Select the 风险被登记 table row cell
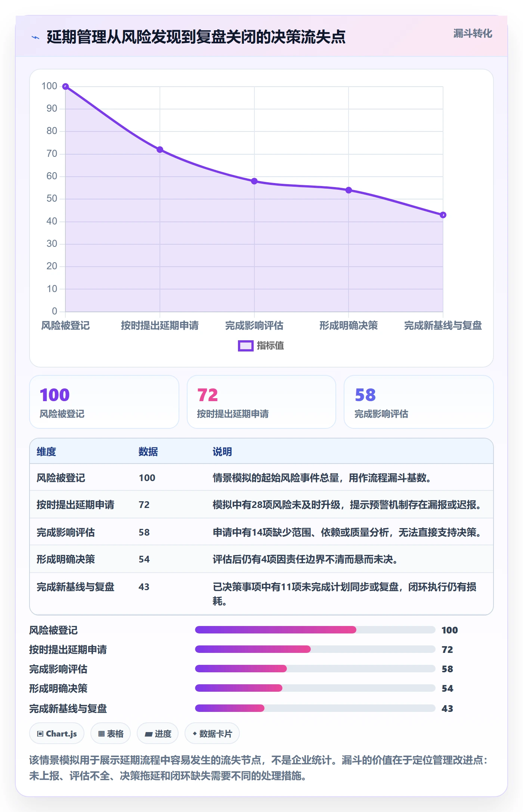Image resolution: width=523 pixels, height=812 pixels. (61, 478)
